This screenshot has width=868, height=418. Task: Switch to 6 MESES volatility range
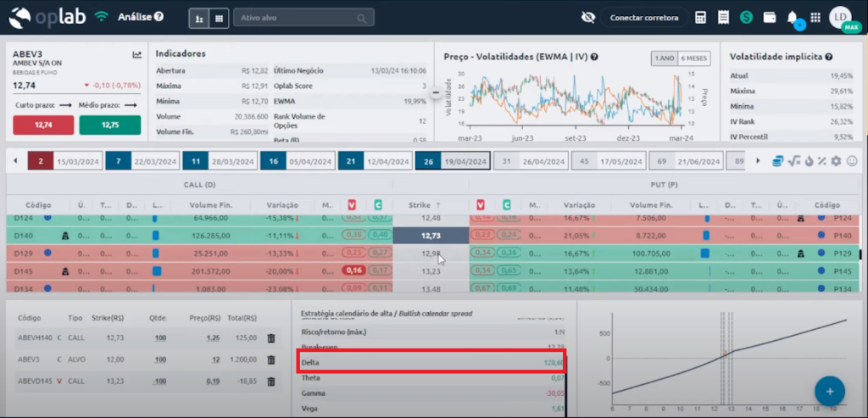[694, 58]
